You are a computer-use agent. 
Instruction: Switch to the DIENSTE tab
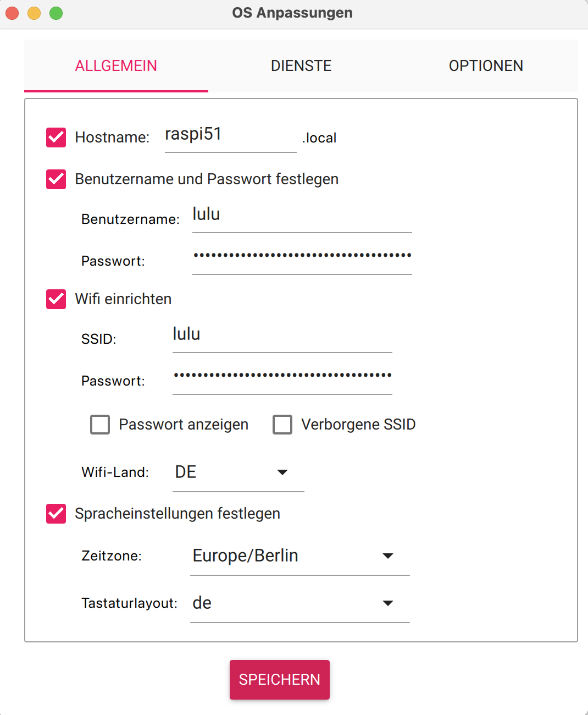[301, 66]
